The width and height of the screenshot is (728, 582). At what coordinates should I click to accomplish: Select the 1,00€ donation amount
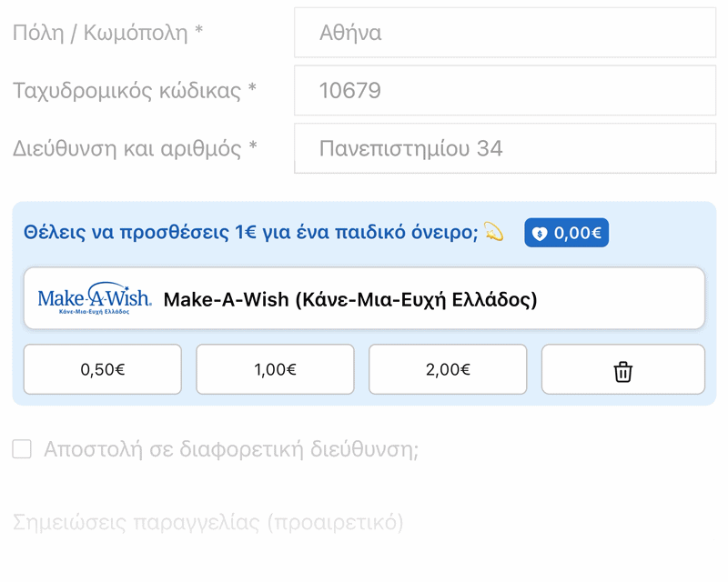pyautogui.click(x=274, y=369)
